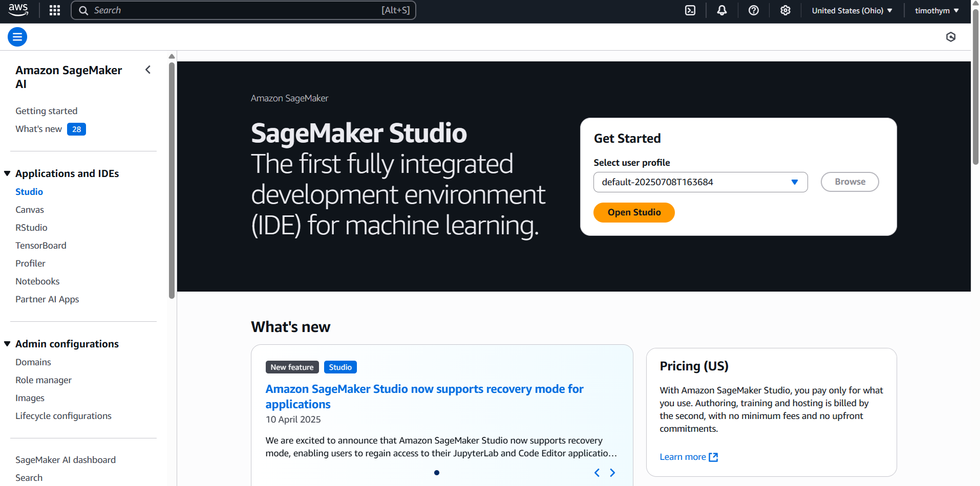Open Role manager in the sidebar
This screenshot has height=486, width=980.
(x=44, y=380)
